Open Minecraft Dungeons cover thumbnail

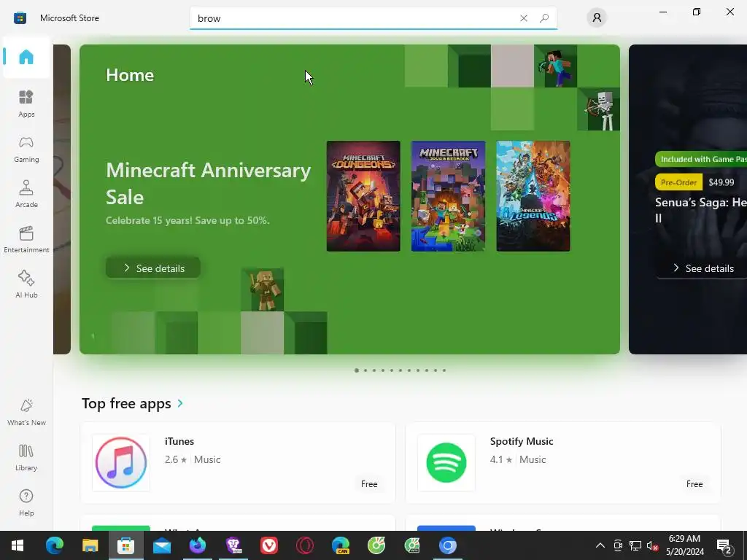coord(363,195)
